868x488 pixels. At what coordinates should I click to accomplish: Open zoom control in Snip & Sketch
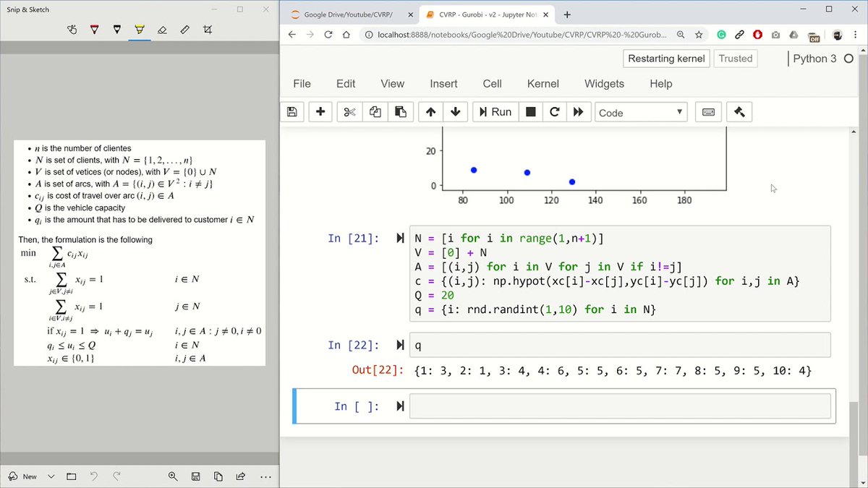(x=173, y=476)
